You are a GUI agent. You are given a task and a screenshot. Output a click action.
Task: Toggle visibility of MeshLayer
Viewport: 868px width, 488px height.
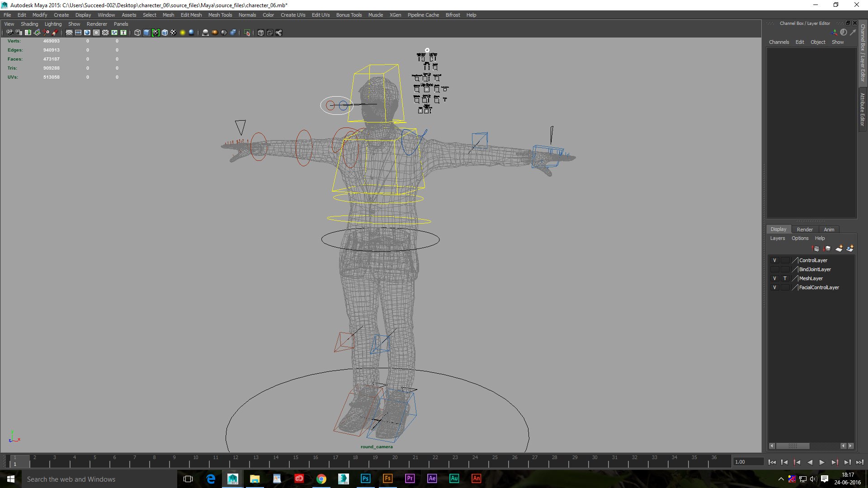[774, 278]
